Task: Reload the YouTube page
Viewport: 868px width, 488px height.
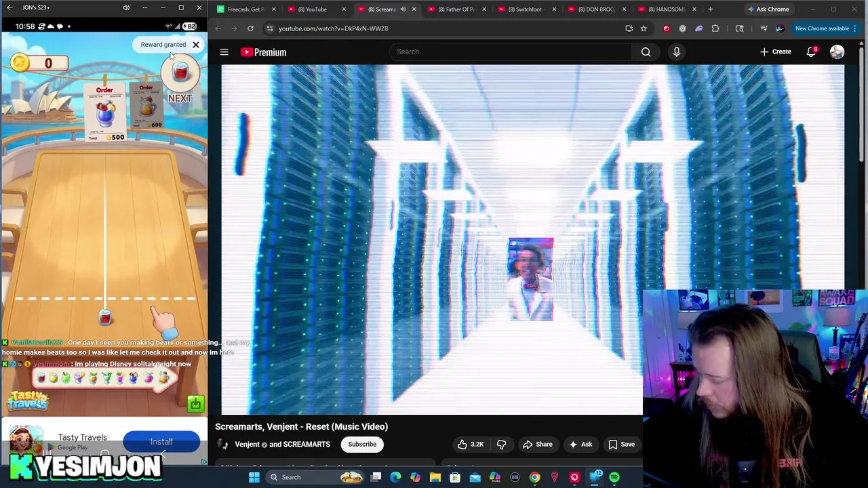Action: 250,28
